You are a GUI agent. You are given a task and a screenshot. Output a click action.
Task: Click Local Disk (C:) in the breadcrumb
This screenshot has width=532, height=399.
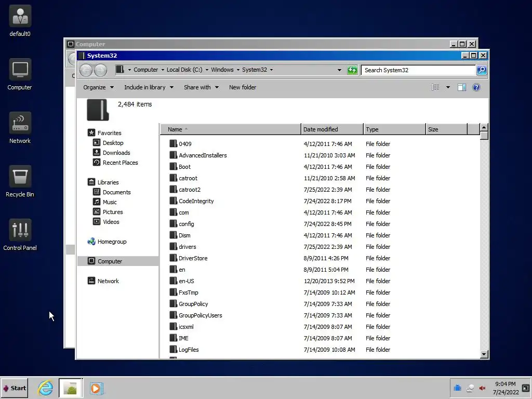pyautogui.click(x=184, y=70)
